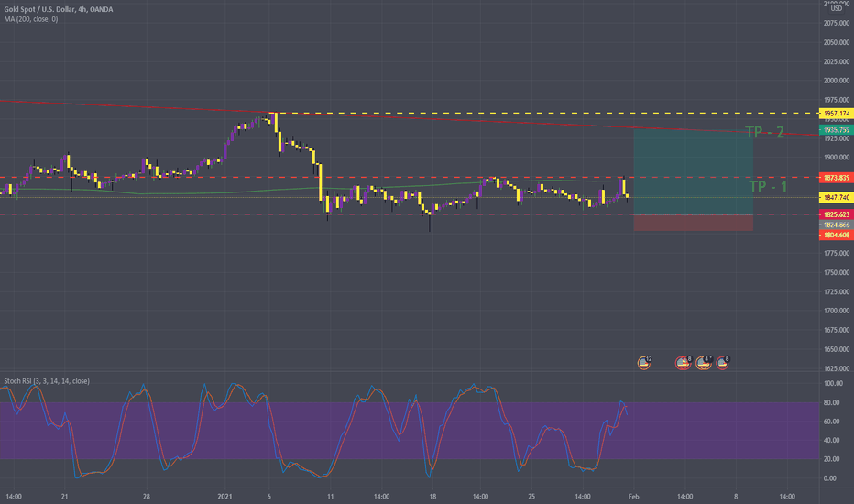854x504 pixels.
Task: Click the 2000.000 price axis value
Action: [x=836, y=81]
